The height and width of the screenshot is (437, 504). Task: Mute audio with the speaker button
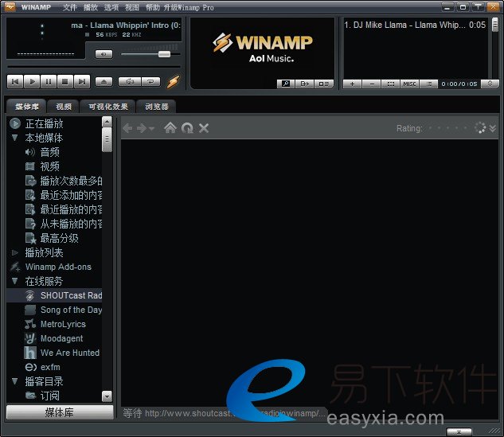tap(104, 54)
